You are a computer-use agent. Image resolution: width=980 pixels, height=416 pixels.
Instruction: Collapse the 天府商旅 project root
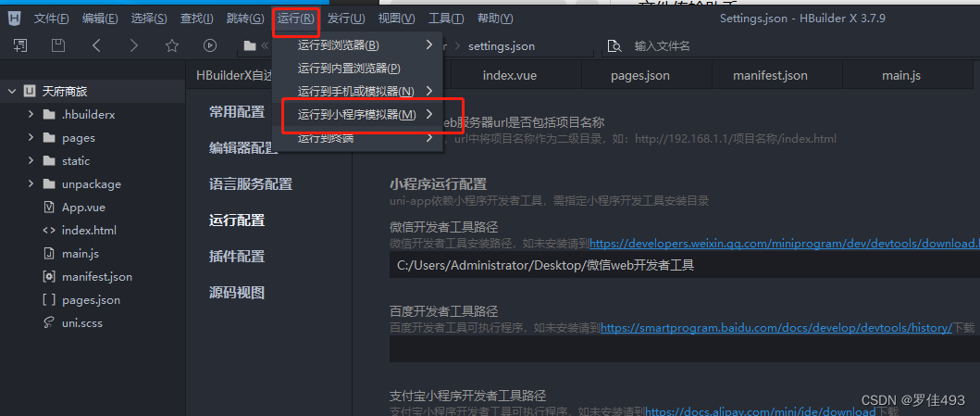click(x=12, y=92)
